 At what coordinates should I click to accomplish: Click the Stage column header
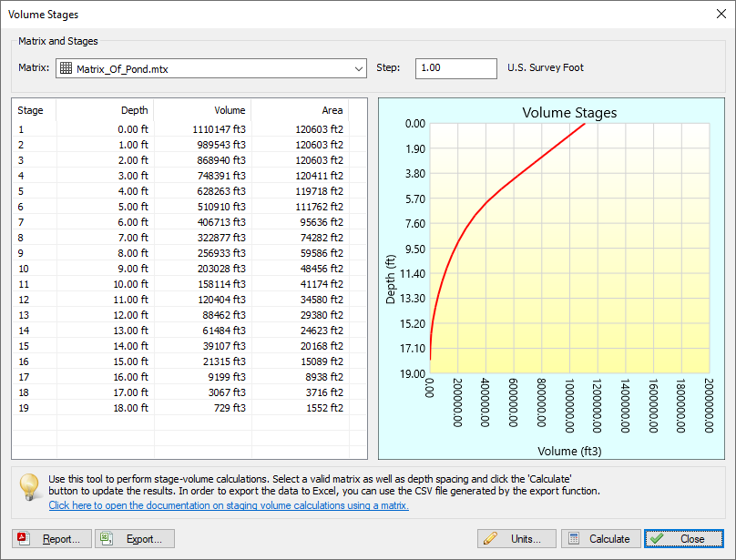[35, 110]
